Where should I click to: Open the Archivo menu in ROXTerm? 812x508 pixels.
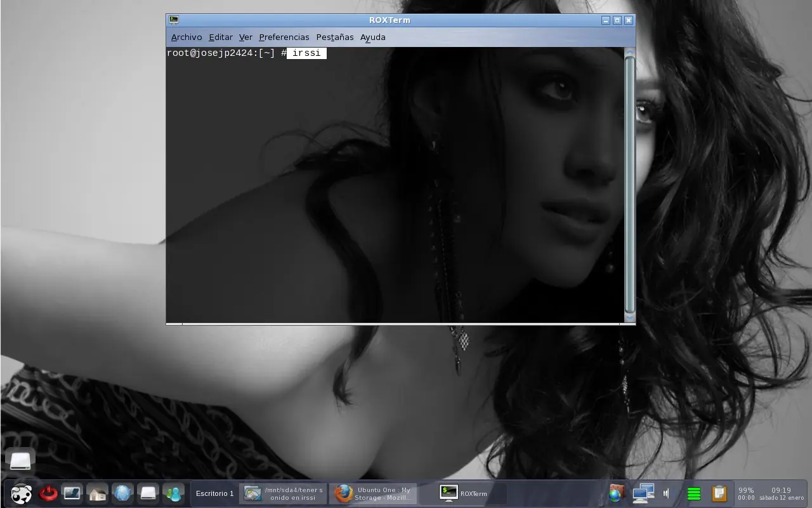(187, 37)
